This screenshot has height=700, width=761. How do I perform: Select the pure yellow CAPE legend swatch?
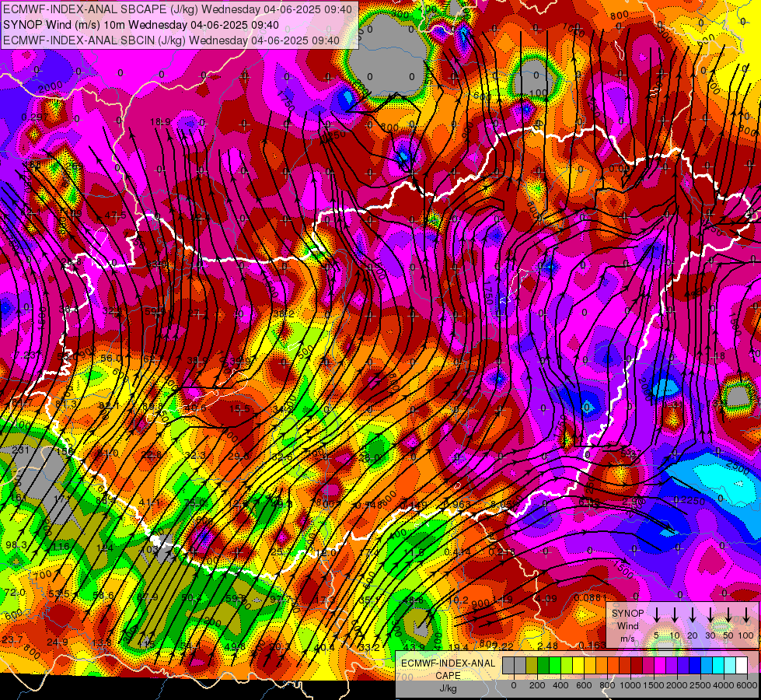(578, 666)
